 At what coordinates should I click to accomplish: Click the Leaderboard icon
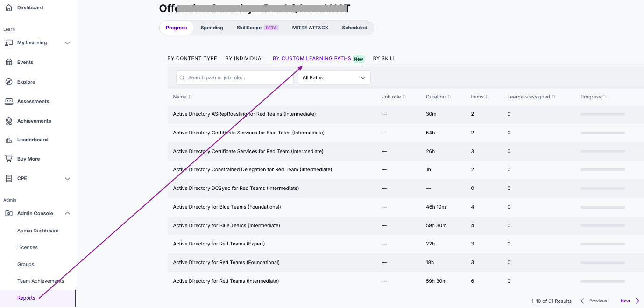pos(8,140)
